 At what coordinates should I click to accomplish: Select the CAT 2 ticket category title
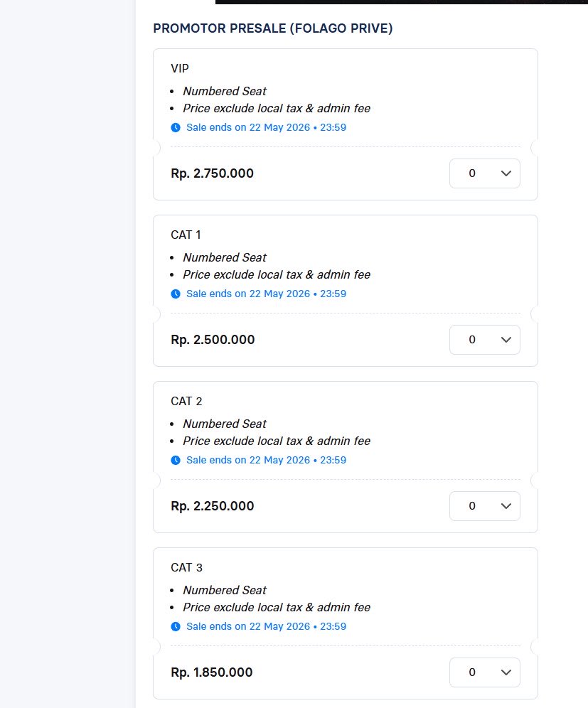186,401
